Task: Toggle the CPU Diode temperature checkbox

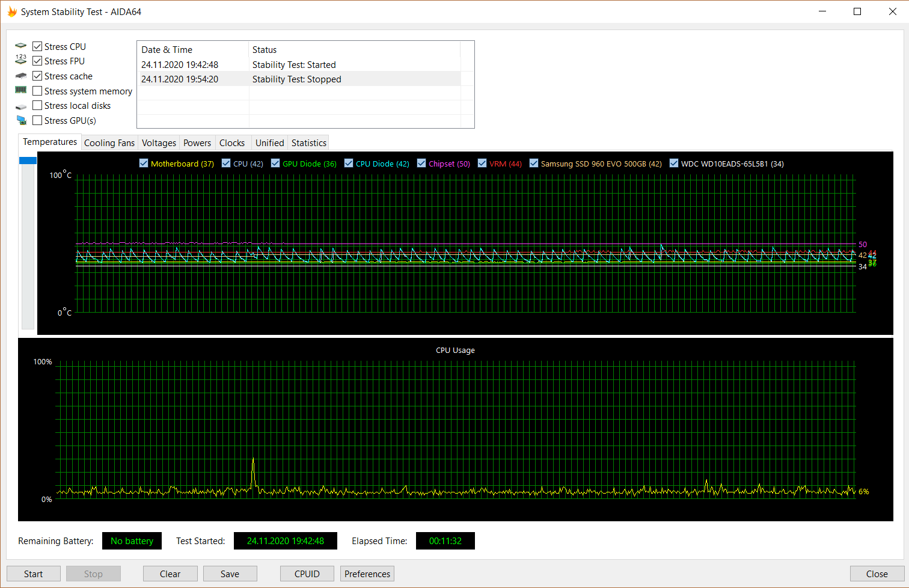Action: 349,163
